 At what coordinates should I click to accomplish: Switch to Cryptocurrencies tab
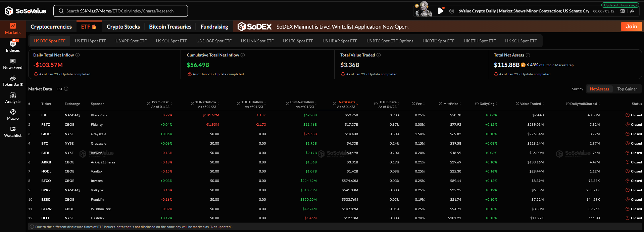click(51, 27)
